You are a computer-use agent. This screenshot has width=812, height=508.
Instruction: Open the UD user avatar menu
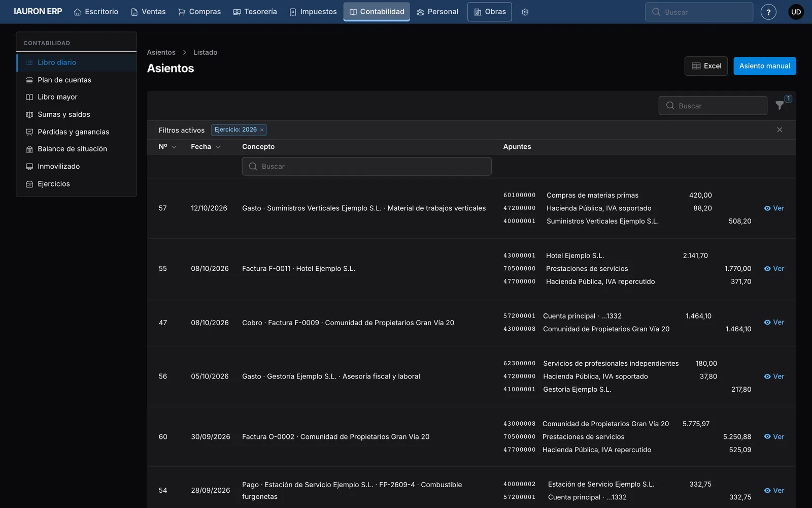click(796, 12)
